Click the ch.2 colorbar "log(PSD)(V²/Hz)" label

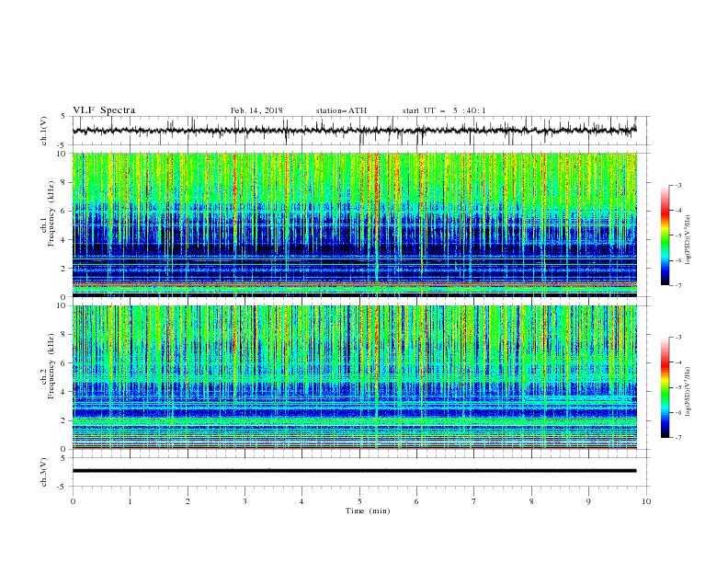click(688, 392)
